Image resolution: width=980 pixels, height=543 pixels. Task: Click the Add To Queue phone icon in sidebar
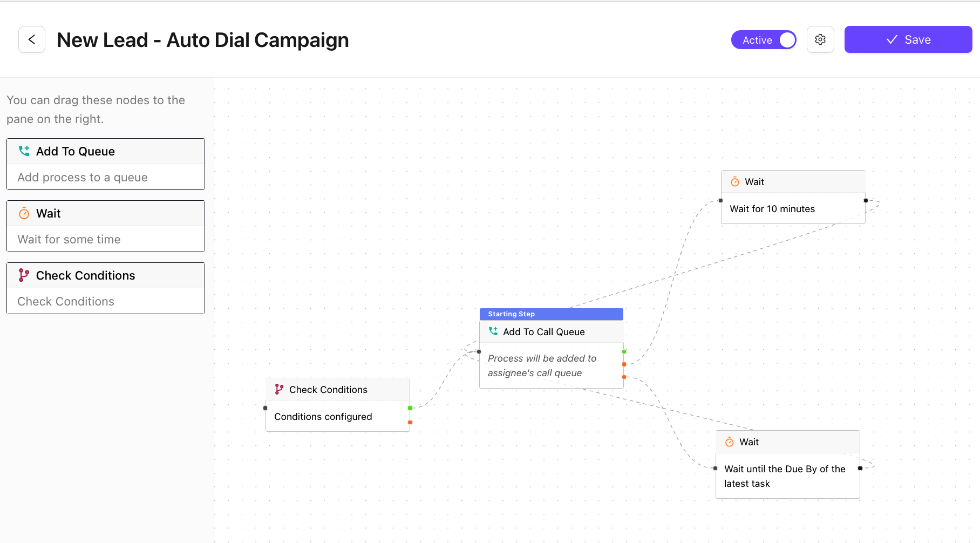coord(24,151)
